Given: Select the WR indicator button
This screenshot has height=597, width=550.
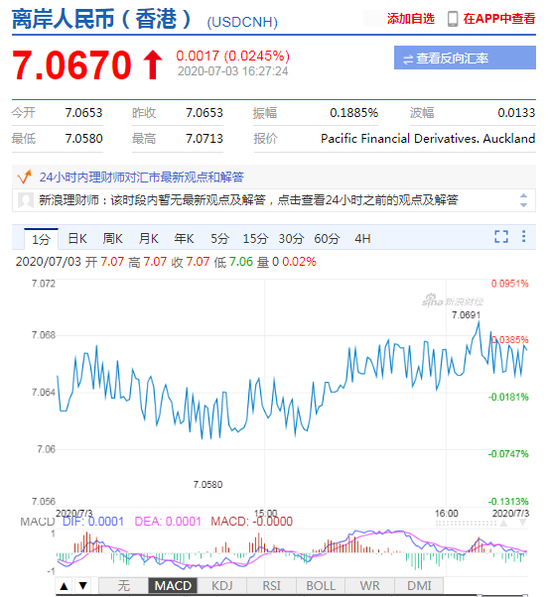Looking at the screenshot, I should [370, 586].
